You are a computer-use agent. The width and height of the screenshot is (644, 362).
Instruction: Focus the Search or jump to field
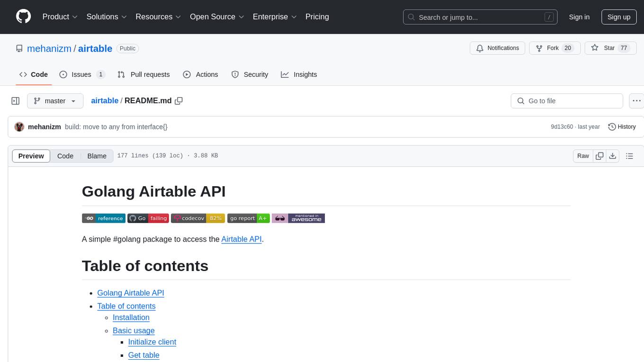click(x=481, y=17)
